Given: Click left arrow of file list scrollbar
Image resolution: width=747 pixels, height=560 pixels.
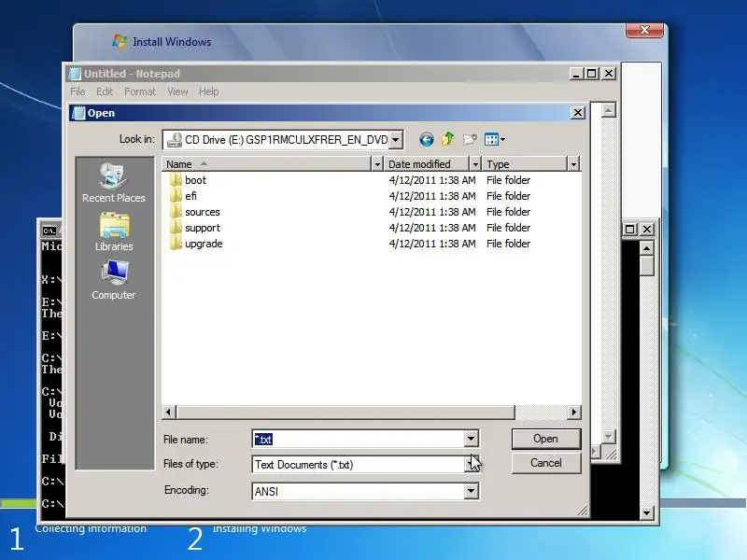Looking at the screenshot, I should (x=169, y=412).
